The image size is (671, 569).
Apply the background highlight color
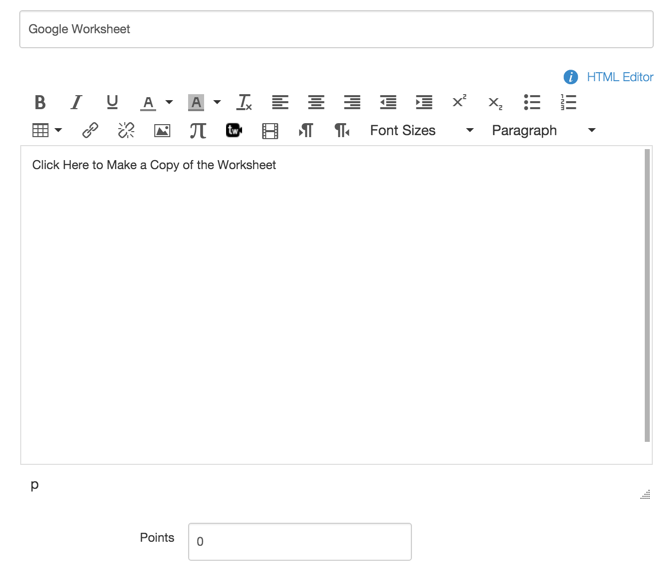(x=196, y=103)
